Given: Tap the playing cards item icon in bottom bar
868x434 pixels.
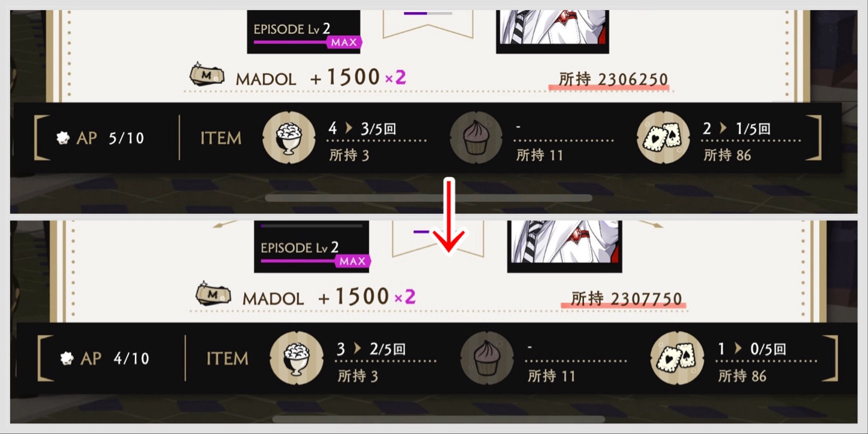Looking at the screenshot, I should 677,358.
